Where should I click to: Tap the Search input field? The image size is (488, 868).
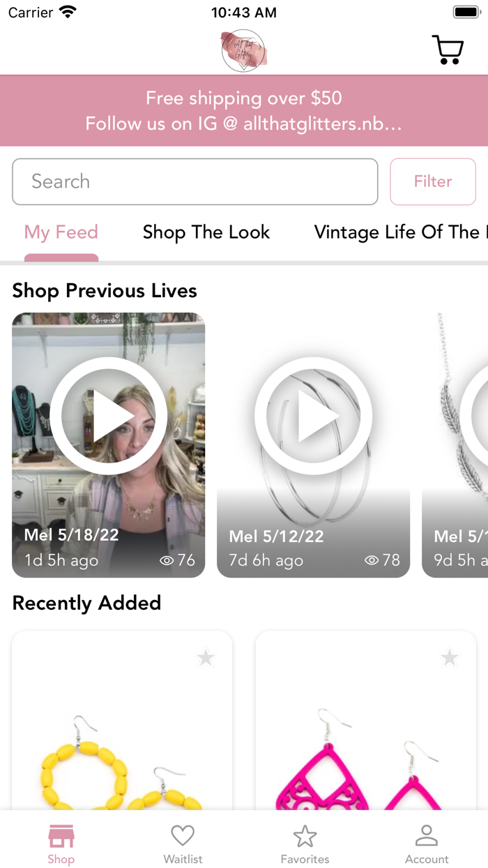[195, 181]
